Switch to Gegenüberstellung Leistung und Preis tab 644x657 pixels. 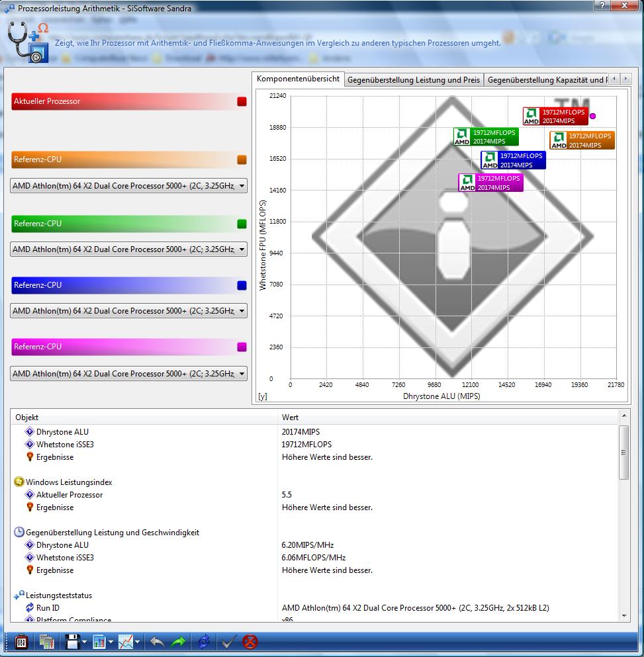click(414, 80)
